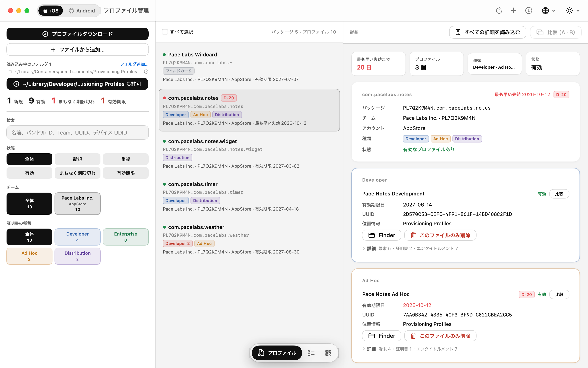Click the 比較 (A · B) button
588x368 pixels.
556,32
